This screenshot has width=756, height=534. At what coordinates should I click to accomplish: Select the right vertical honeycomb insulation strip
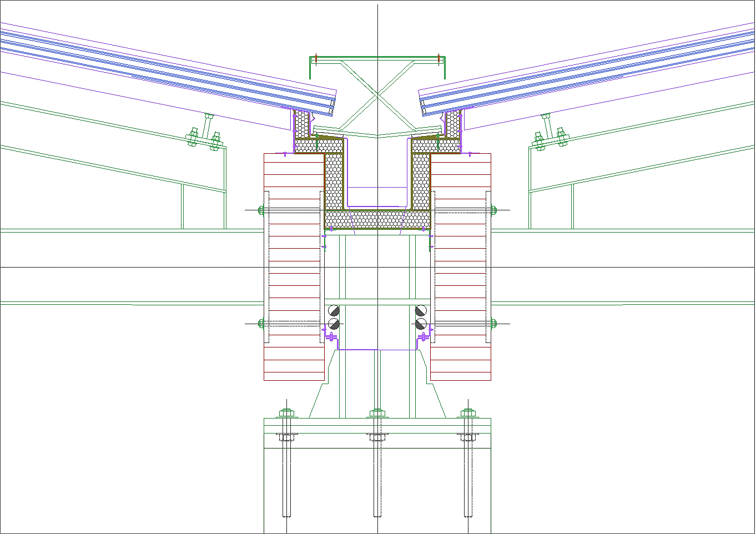coord(421,180)
